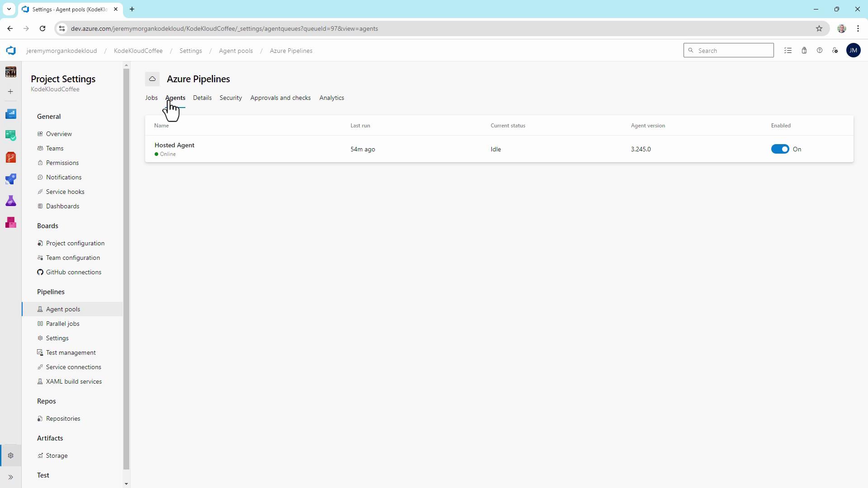This screenshot has width=868, height=488.
Task: Open the Service connections settings link
Action: (x=73, y=367)
